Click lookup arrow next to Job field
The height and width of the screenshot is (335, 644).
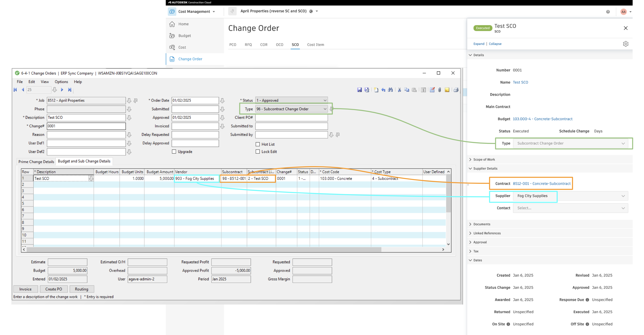tap(129, 101)
